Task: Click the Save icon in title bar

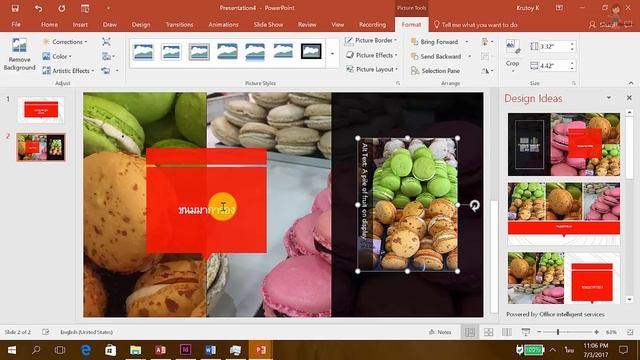Action: tap(15, 8)
